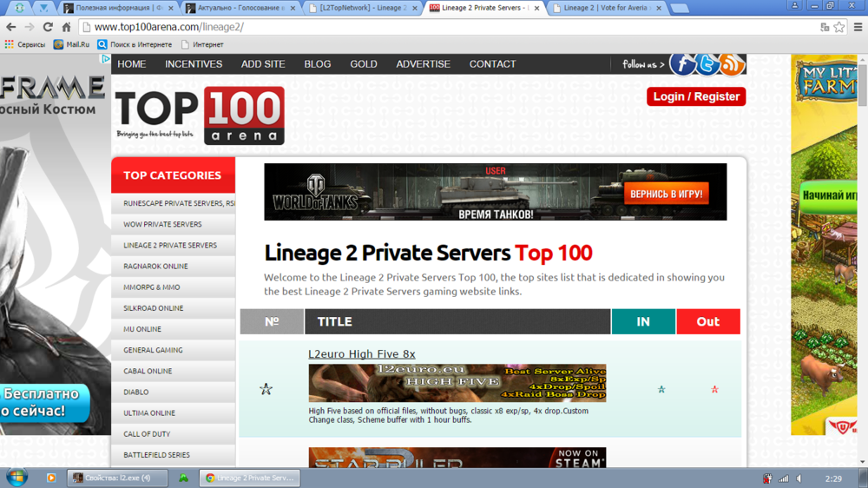Viewport: 868px width, 488px height.
Task: Select Ragnarok Online category
Action: (x=155, y=267)
